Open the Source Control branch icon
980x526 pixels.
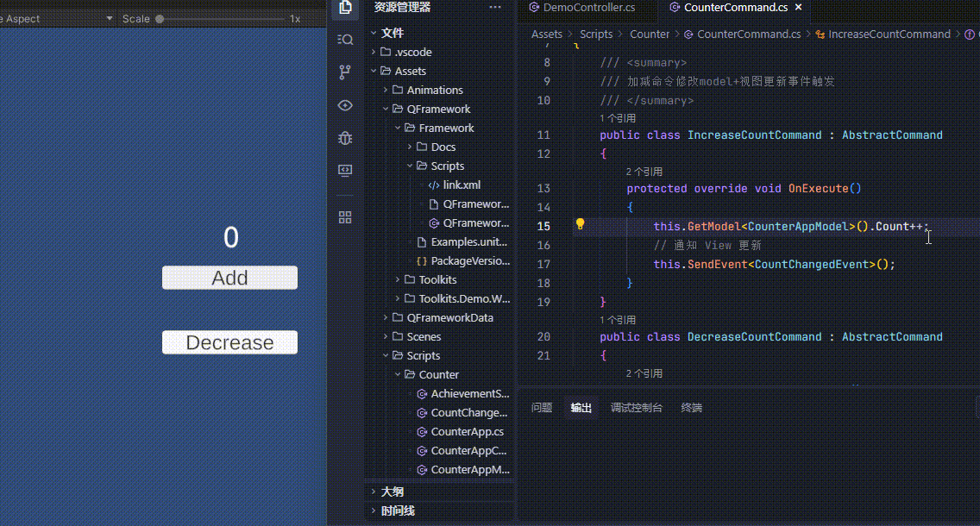point(345,72)
